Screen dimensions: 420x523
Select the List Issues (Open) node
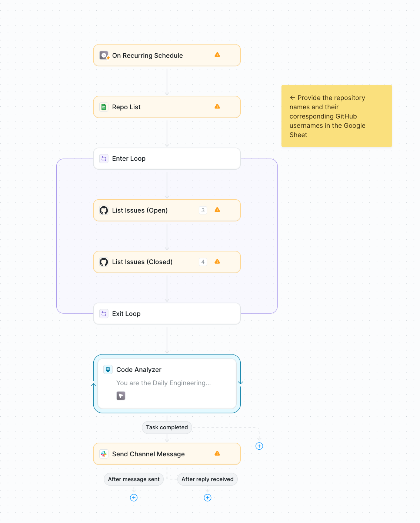[167, 210]
